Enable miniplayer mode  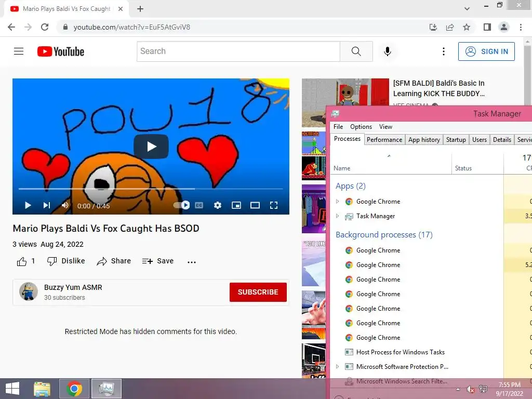point(236,205)
